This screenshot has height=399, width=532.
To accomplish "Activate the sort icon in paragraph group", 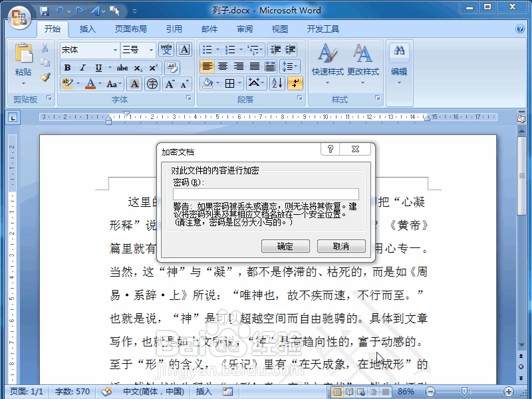I will [276, 83].
